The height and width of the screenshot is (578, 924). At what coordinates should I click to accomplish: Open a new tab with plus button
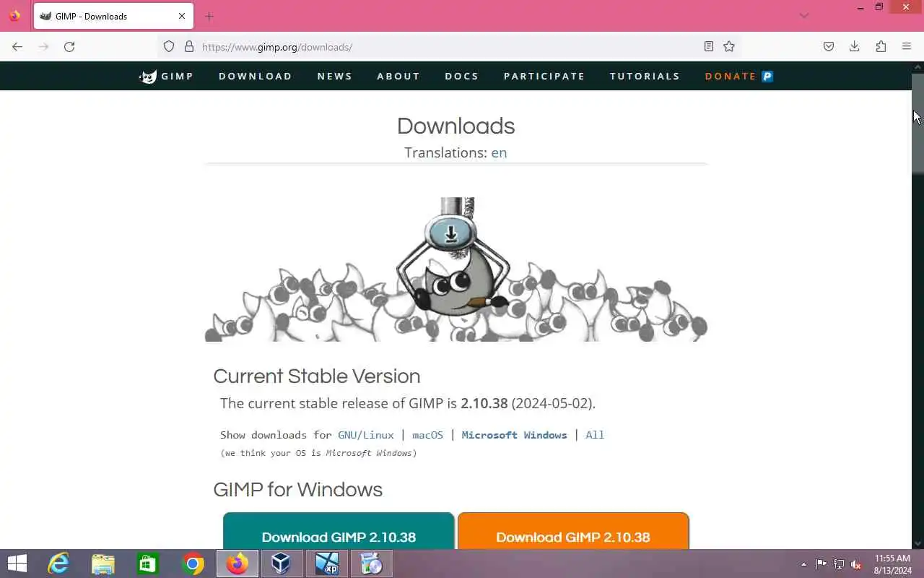(209, 16)
